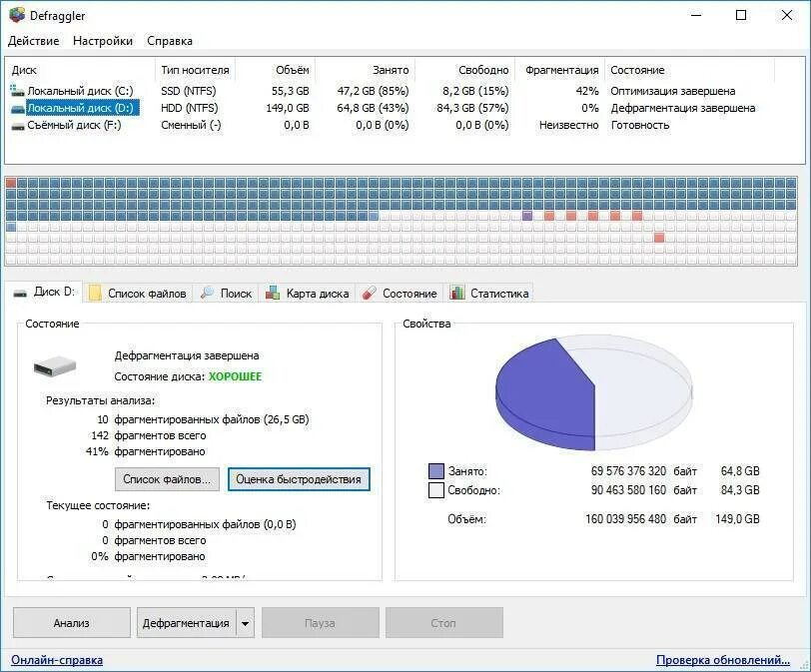Click the purple block in the disk map
The width and height of the screenshot is (811, 672).
click(527, 216)
